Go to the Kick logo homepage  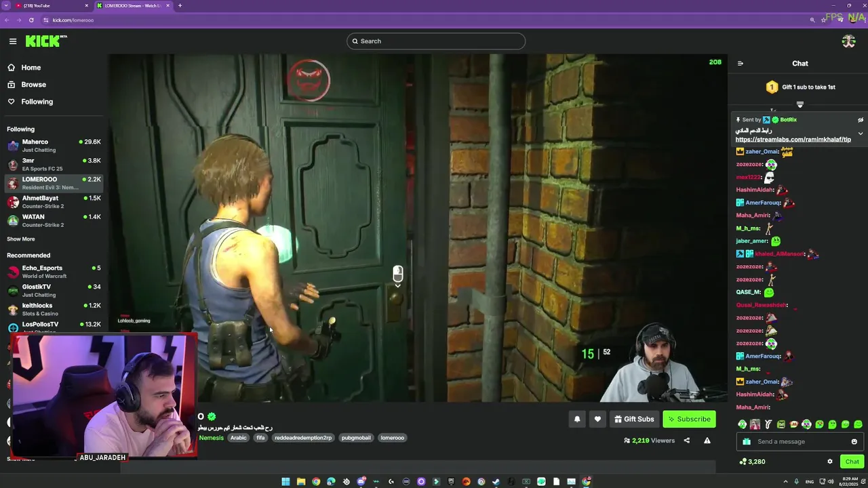45,41
